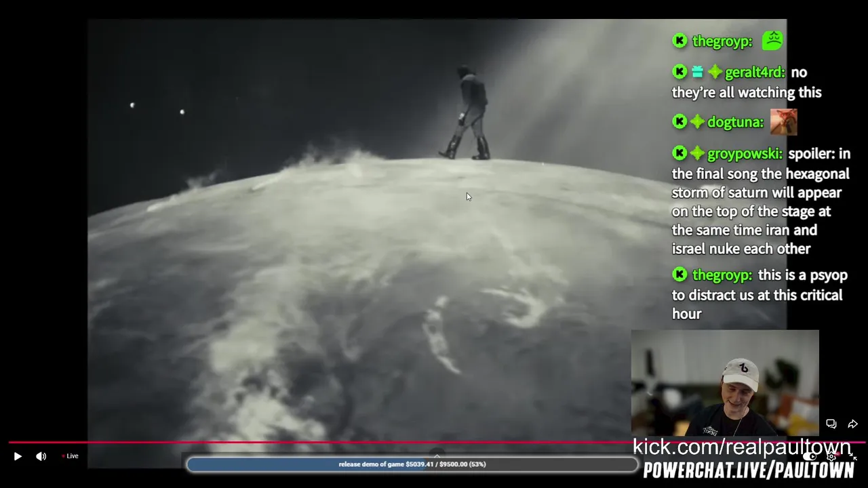Screen dimensions: 868x488
Task: Click thegroyp's green face emote
Action: 772,41
